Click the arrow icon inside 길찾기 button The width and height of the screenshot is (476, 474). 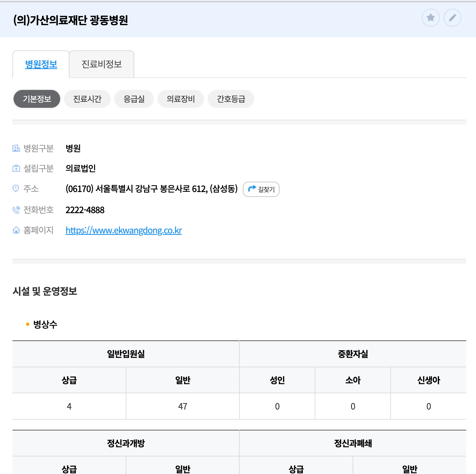pos(252,189)
